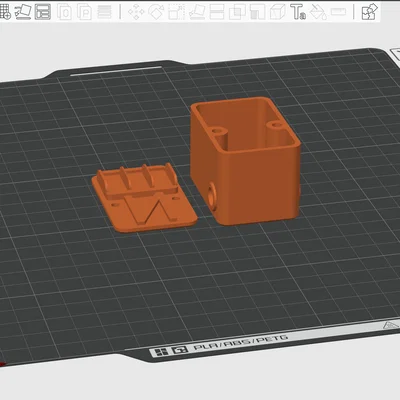Select the Scale tool

pos(177,12)
